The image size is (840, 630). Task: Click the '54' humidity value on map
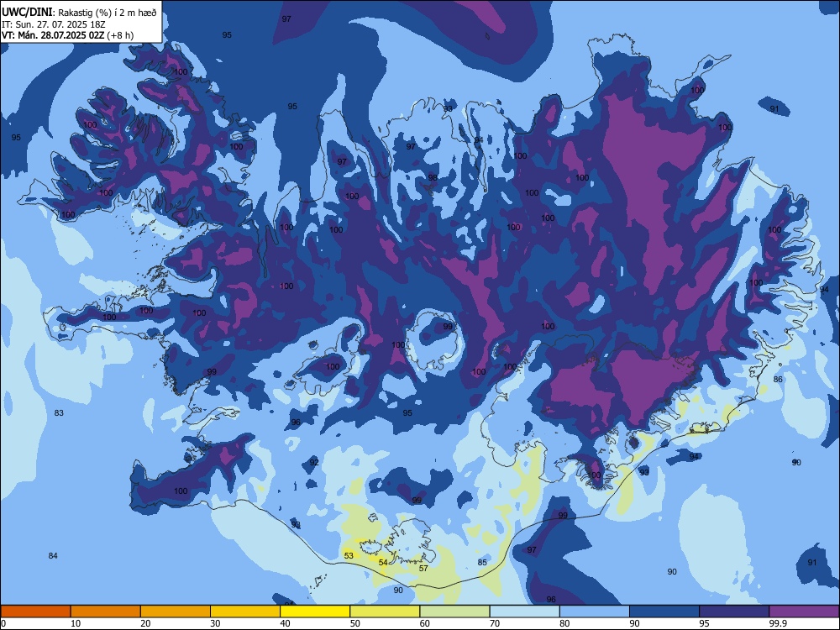coord(383,563)
